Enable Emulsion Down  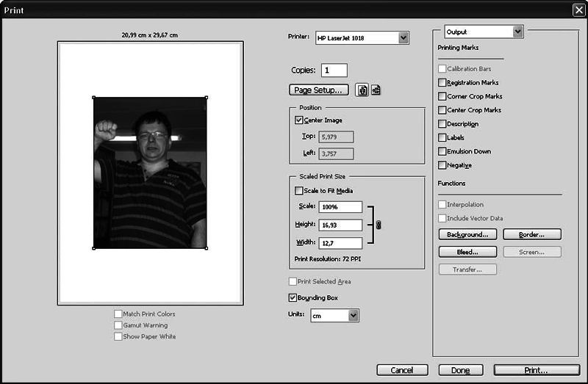click(x=442, y=151)
